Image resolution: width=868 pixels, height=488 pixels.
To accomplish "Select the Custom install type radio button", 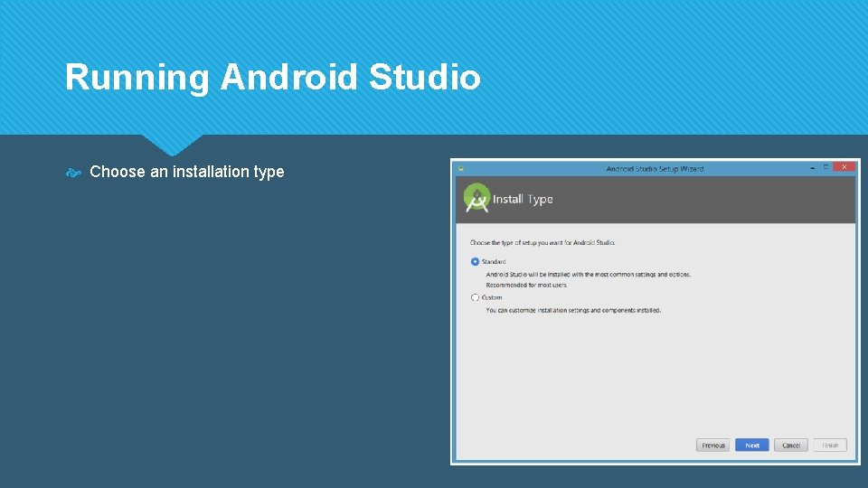I will 475,297.
